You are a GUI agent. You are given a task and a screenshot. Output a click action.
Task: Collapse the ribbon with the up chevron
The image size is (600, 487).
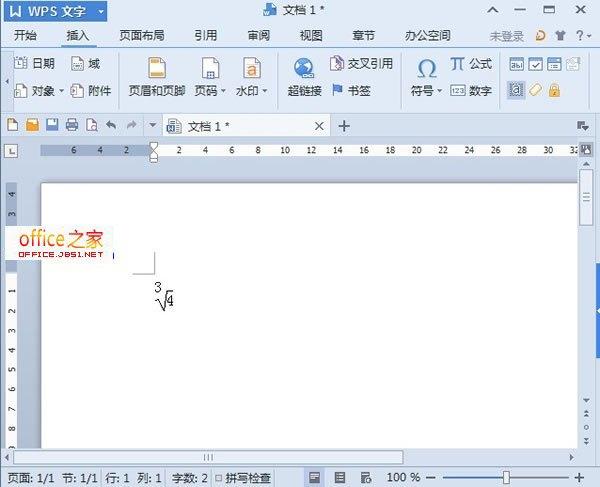(x=492, y=10)
